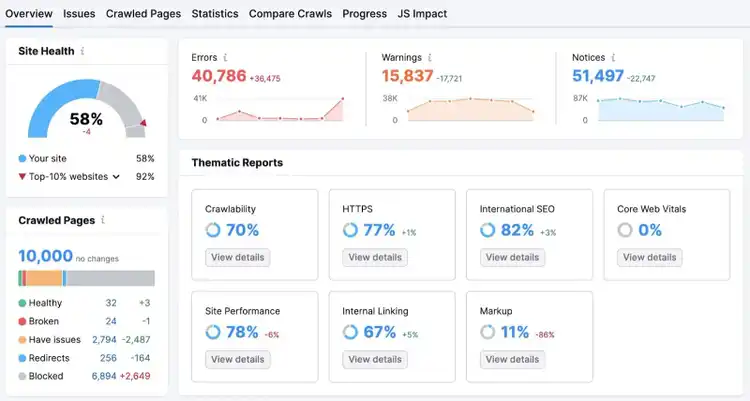The image size is (750, 401).
Task: Click the Thematic Reports heading
Action: click(237, 163)
